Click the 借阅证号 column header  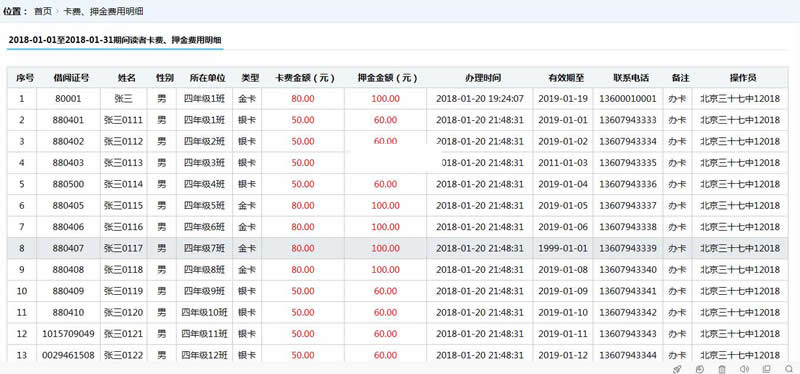tap(71, 78)
